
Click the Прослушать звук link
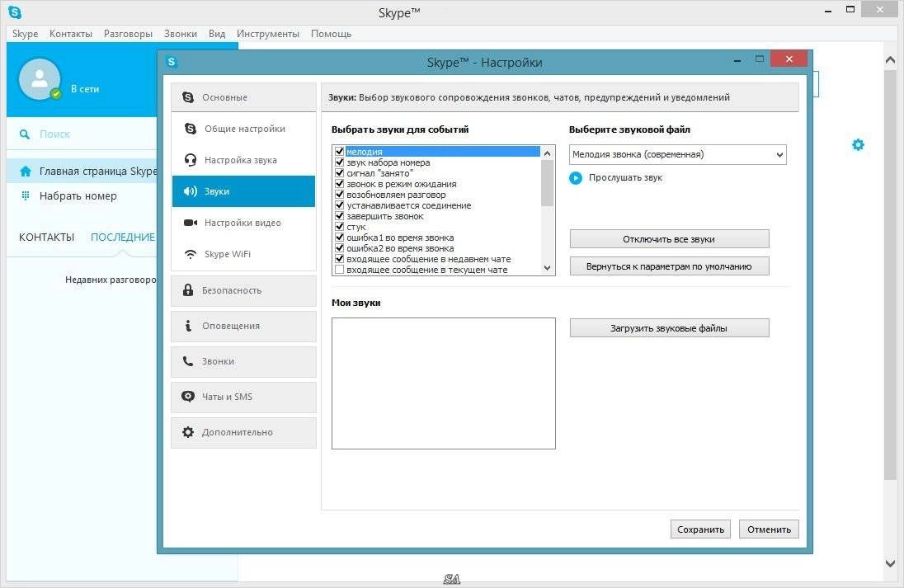point(625,177)
